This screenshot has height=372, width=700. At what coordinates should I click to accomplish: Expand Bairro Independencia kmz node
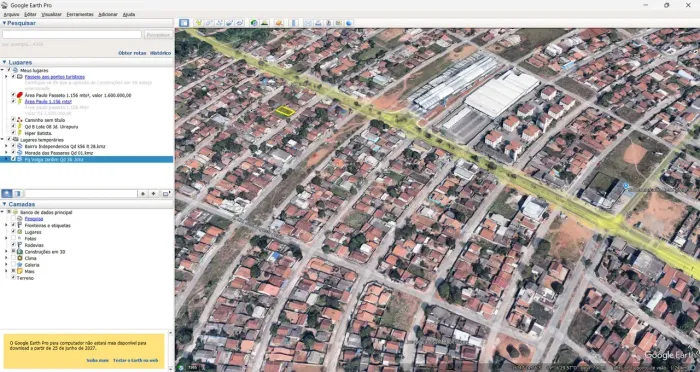7,146
